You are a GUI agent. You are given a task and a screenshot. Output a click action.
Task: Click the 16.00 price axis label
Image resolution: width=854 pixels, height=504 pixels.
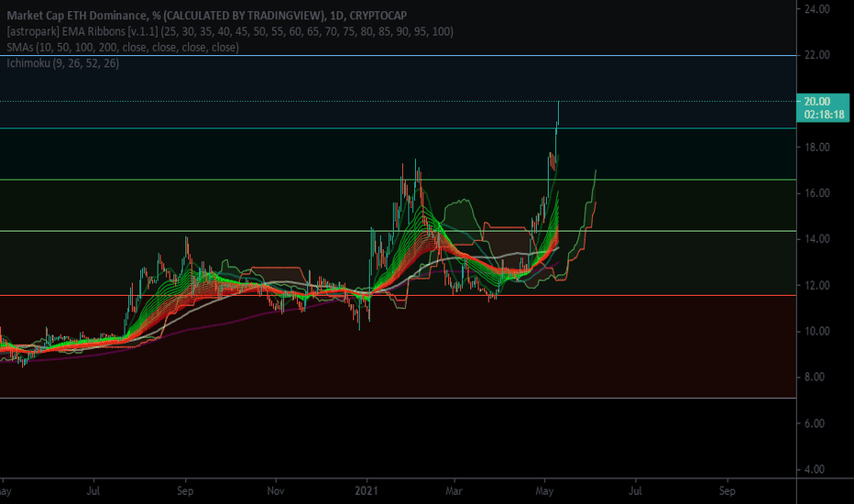[817, 192]
